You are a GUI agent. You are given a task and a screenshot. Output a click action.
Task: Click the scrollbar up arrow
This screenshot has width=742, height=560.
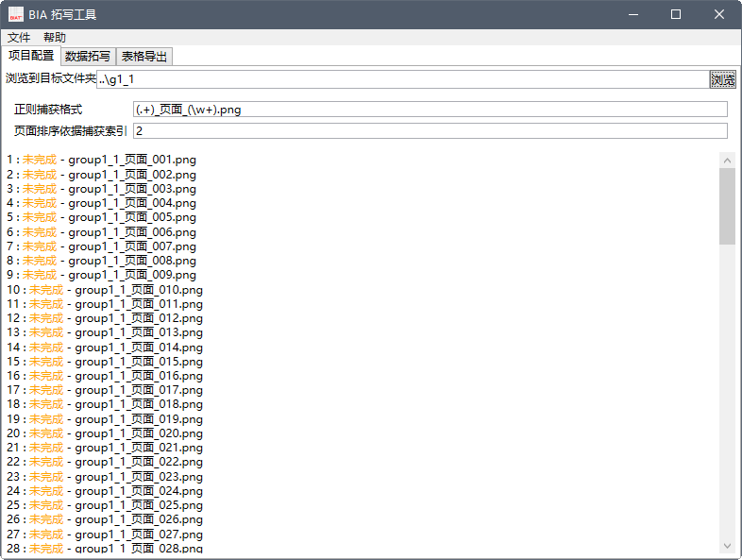click(x=727, y=161)
